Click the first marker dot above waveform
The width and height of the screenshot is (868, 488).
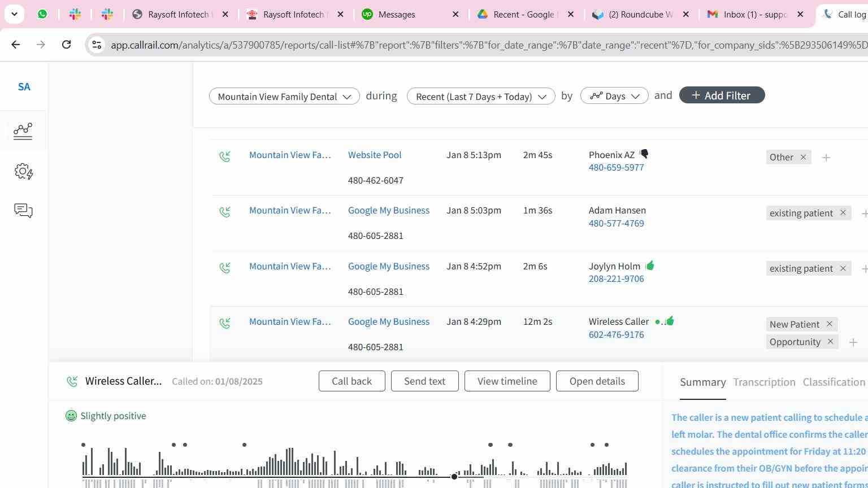click(x=84, y=445)
